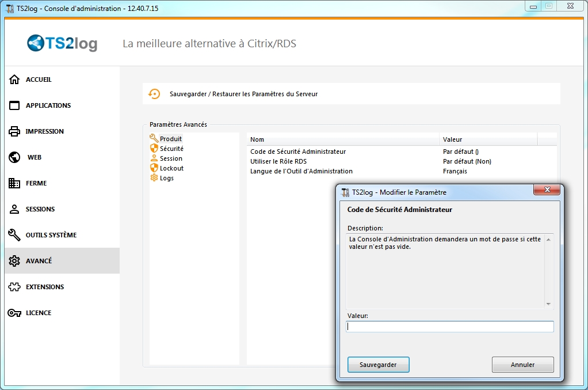Screen dimensions: 588x390
Task: Open the FERME section
Action: pyautogui.click(x=62, y=183)
